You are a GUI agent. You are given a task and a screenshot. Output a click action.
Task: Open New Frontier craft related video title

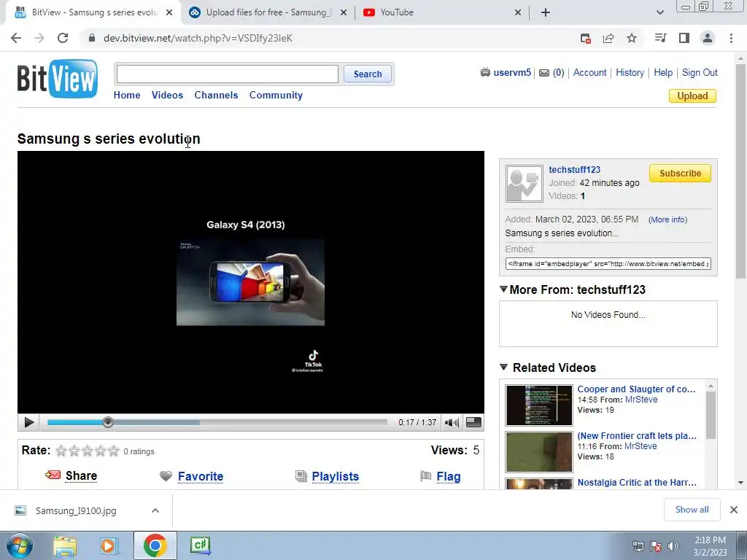click(x=637, y=436)
